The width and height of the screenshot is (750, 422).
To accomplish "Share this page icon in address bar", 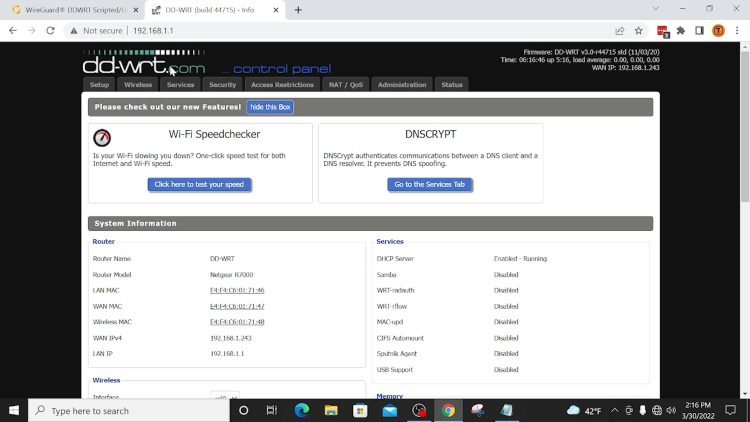I will click(620, 31).
